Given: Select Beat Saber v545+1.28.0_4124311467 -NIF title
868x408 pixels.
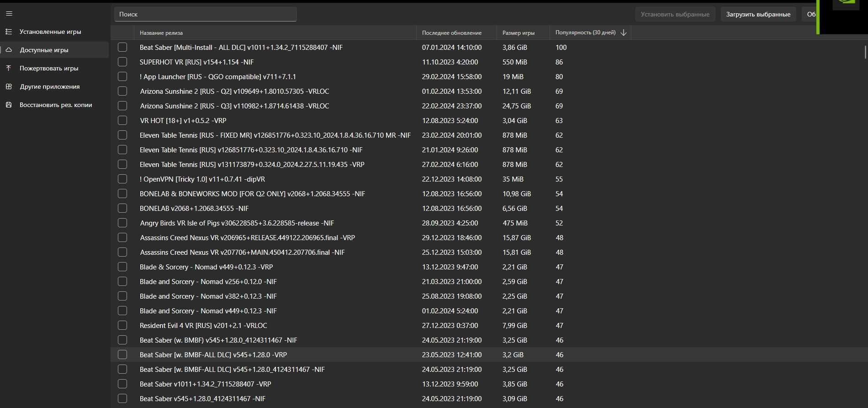Looking at the screenshot, I should [x=202, y=398].
